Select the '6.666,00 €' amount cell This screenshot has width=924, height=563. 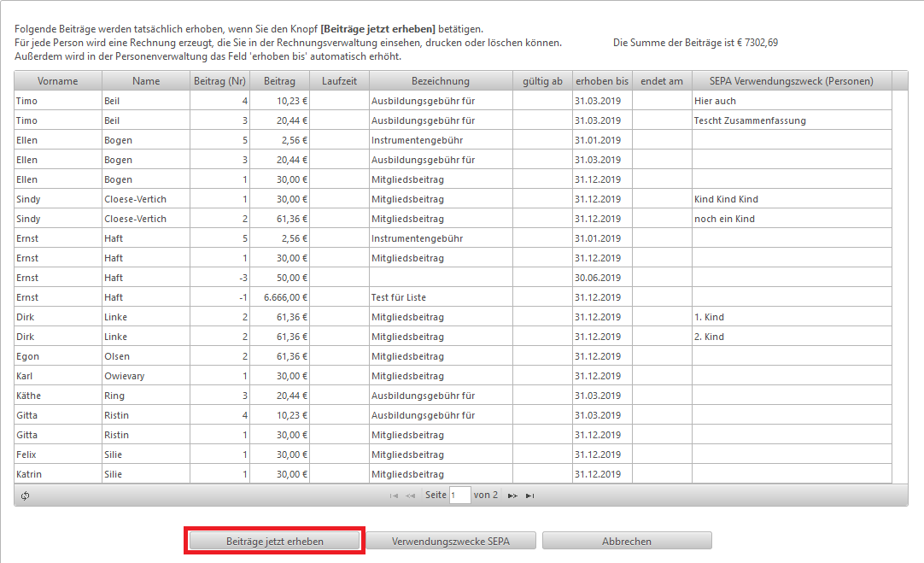279,297
